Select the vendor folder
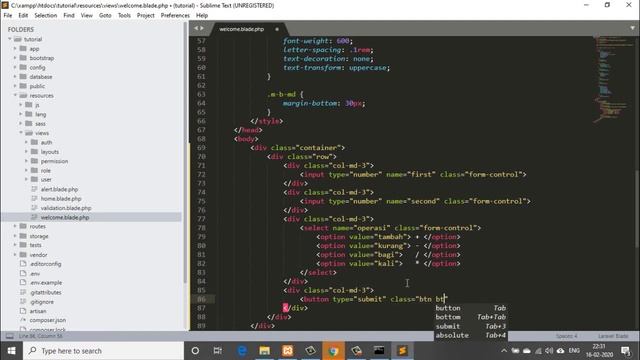The width and height of the screenshot is (640, 360). coord(38,255)
